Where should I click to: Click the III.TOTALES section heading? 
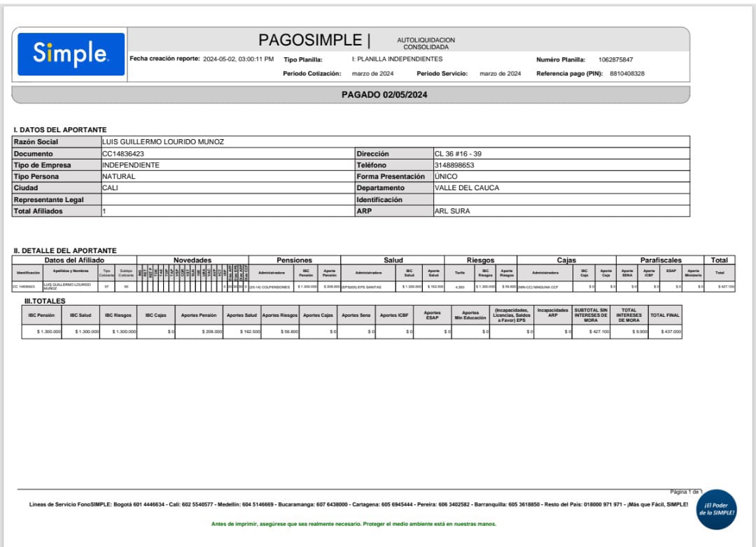point(45,301)
